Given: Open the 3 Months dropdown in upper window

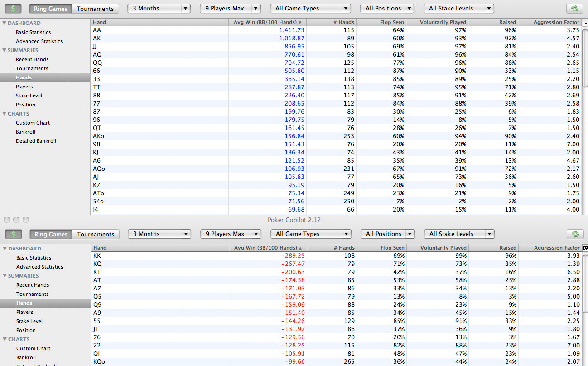Looking at the screenshot, I should coord(159,9).
